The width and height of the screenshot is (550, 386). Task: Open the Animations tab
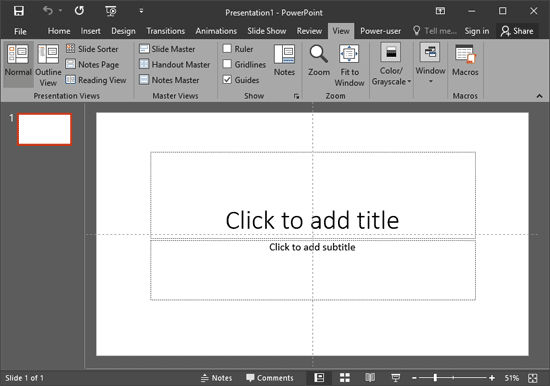216,31
